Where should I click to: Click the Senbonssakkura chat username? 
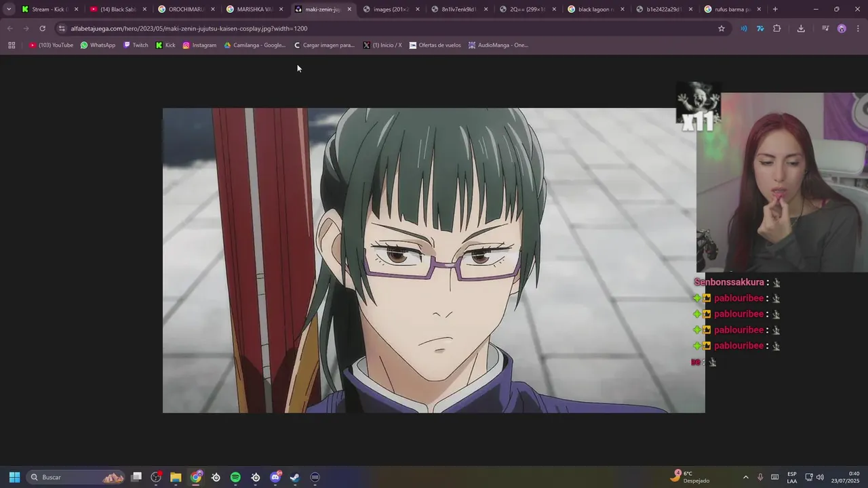[x=729, y=282]
